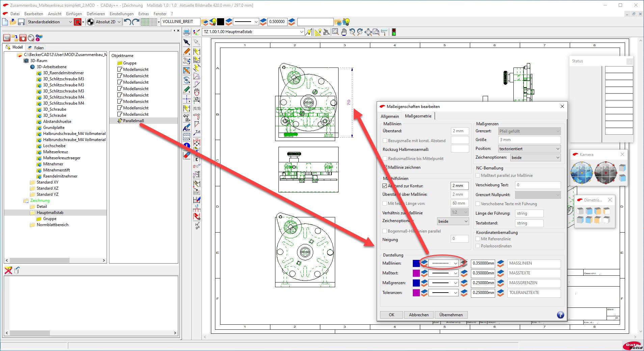Click the zoom window magnifier icon

(336, 32)
